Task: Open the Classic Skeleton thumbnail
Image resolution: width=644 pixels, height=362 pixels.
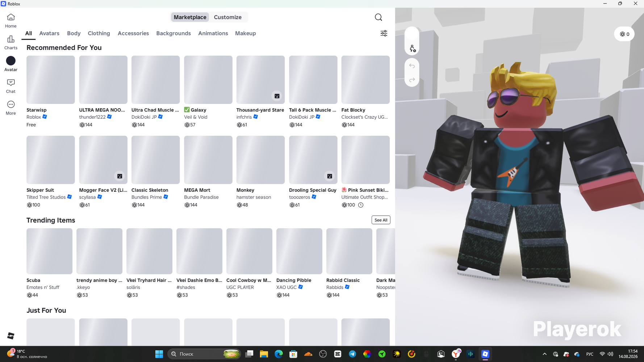Action: click(156, 160)
